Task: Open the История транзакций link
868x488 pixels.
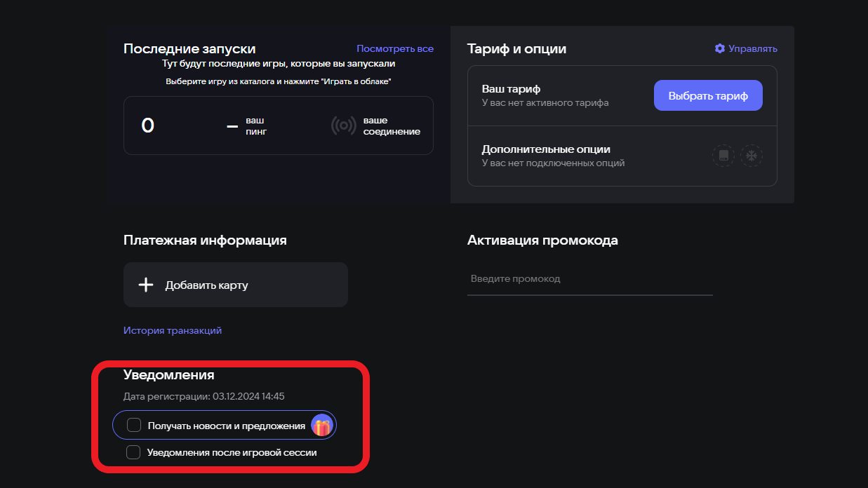Action: pos(173,330)
